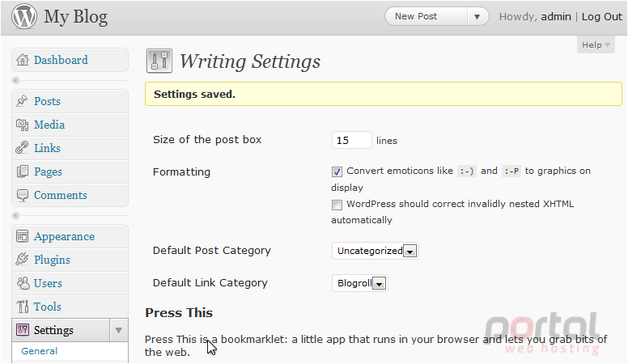This screenshot has width=628, height=364.
Task: Click the WordPress logo icon
Action: click(x=24, y=16)
